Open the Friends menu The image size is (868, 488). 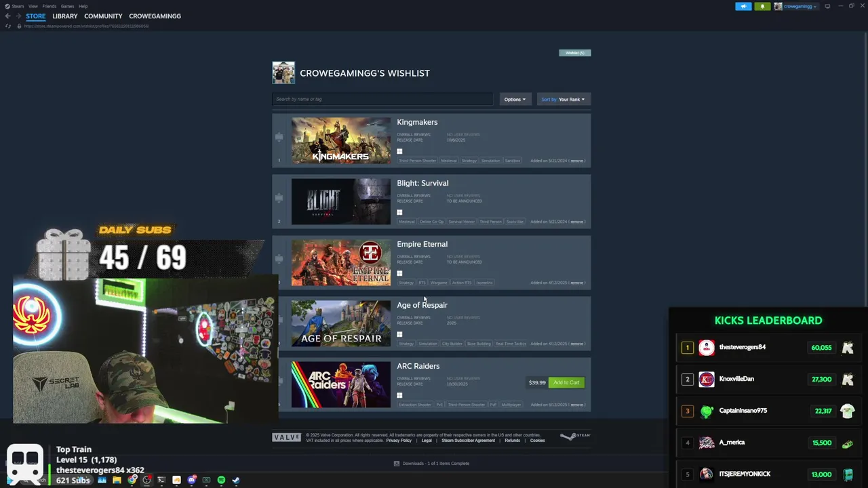pyautogui.click(x=50, y=6)
